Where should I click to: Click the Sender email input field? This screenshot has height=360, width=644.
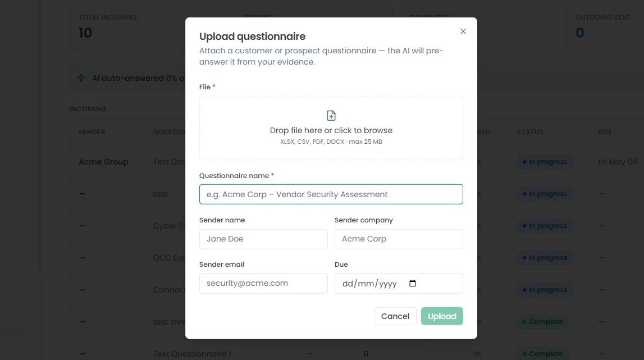[x=263, y=283]
